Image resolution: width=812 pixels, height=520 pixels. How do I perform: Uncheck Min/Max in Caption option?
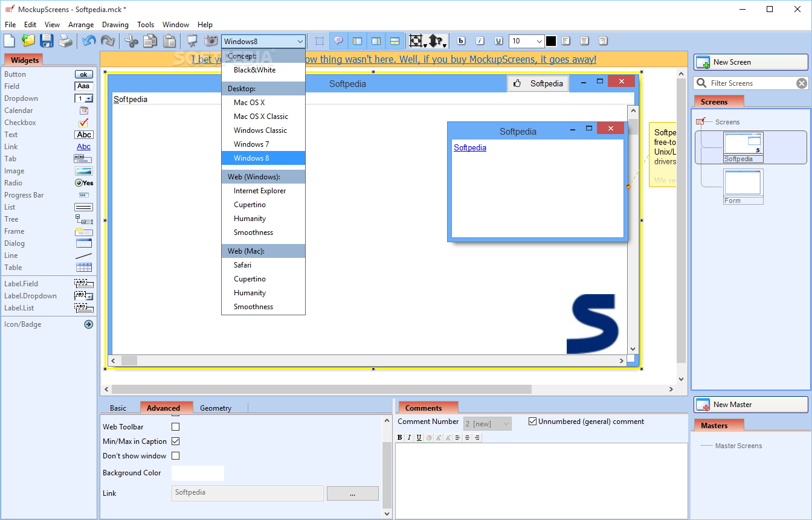tap(176, 441)
